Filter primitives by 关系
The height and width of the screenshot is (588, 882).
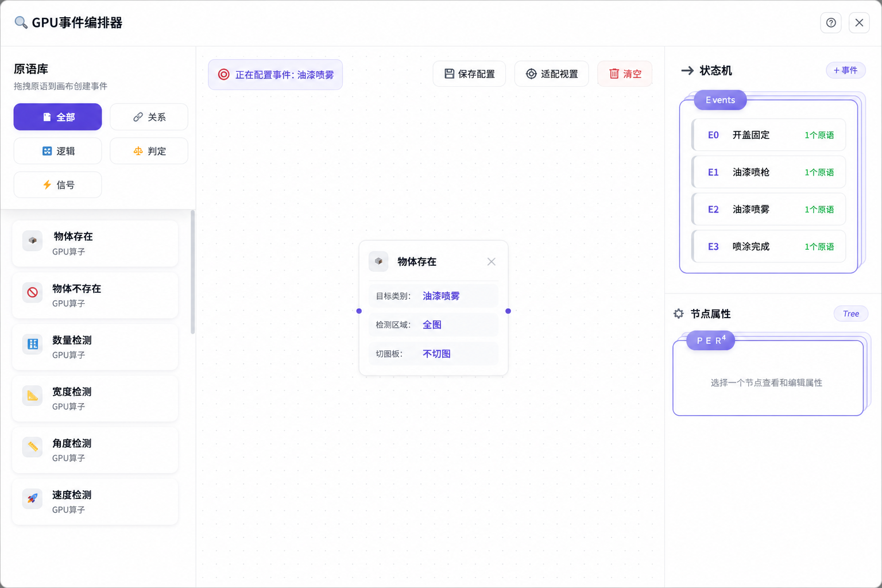coord(149,117)
